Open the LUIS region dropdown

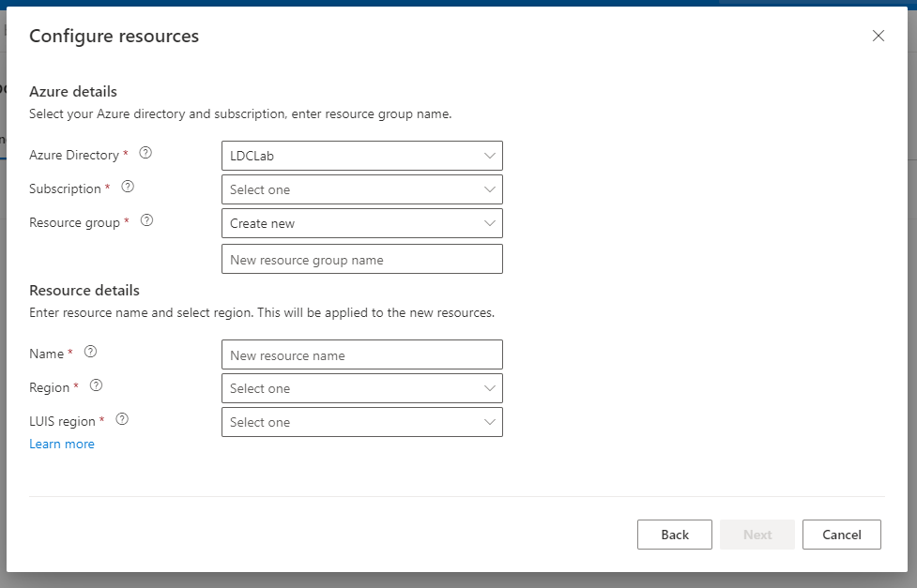(x=361, y=421)
